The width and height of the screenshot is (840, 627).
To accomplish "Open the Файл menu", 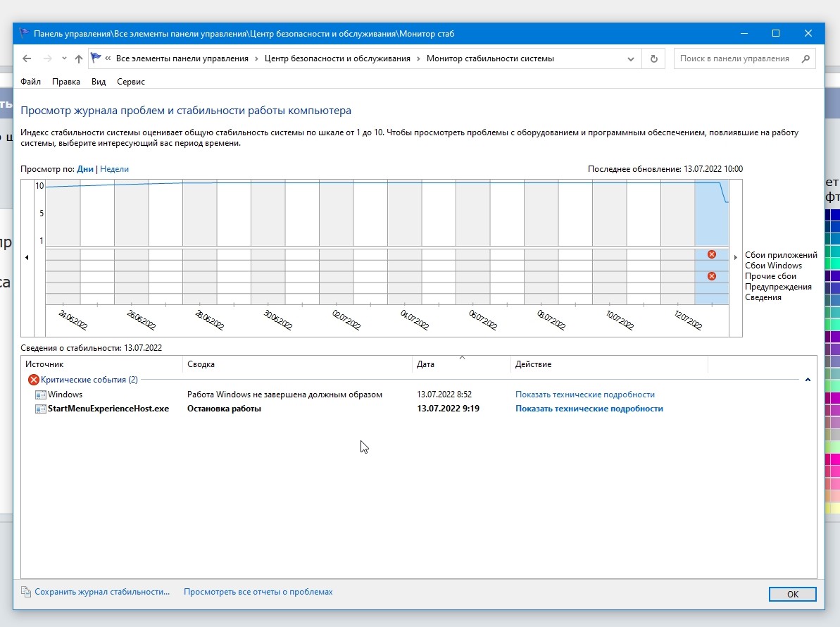I will [30, 82].
